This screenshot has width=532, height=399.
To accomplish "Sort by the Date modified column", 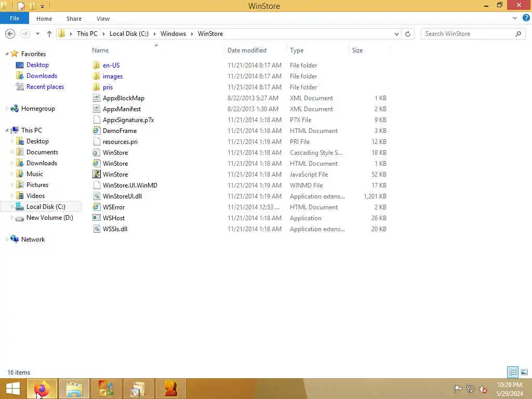I will point(247,50).
